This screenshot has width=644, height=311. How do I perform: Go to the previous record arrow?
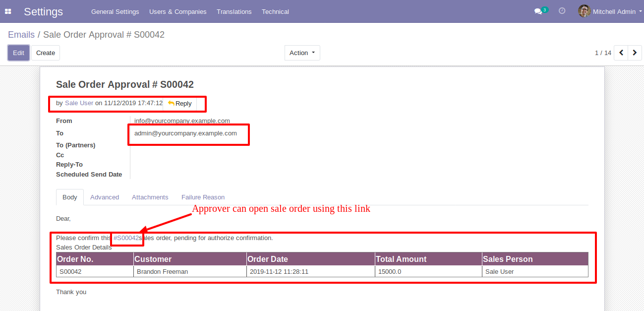coord(621,53)
